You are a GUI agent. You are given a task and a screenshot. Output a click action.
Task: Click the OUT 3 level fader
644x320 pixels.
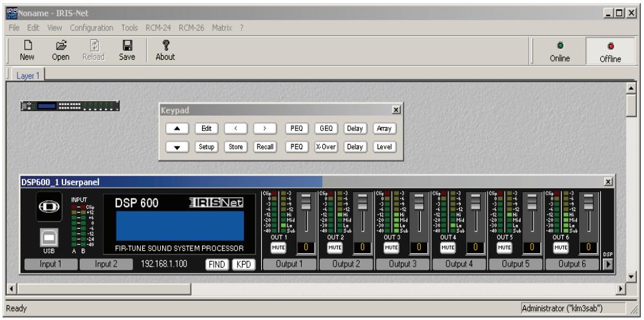pyautogui.click(x=419, y=201)
